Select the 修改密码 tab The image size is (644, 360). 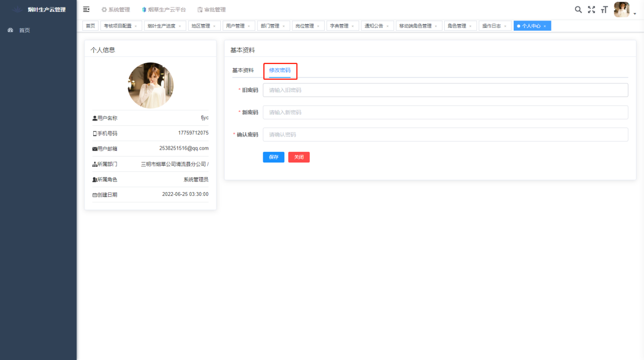[279, 70]
